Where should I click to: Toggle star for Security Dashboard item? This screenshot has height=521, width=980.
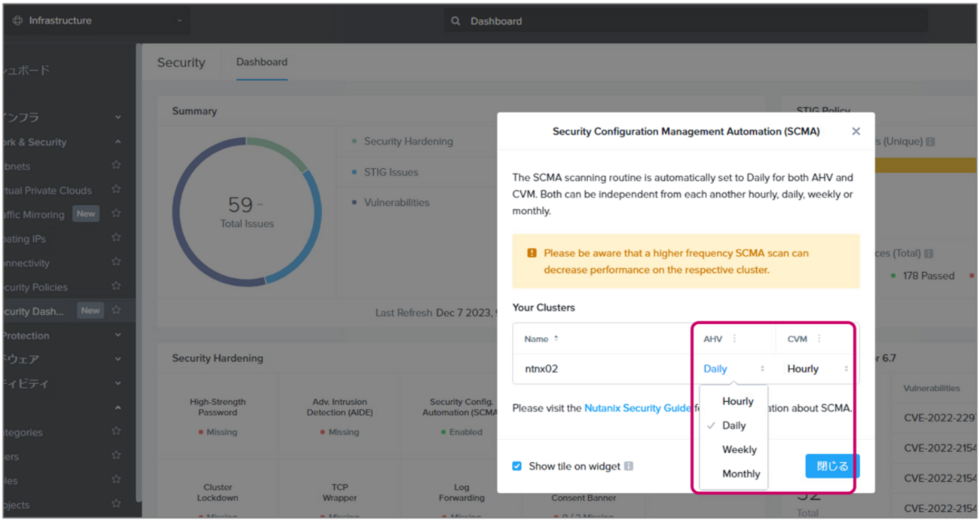point(116,310)
